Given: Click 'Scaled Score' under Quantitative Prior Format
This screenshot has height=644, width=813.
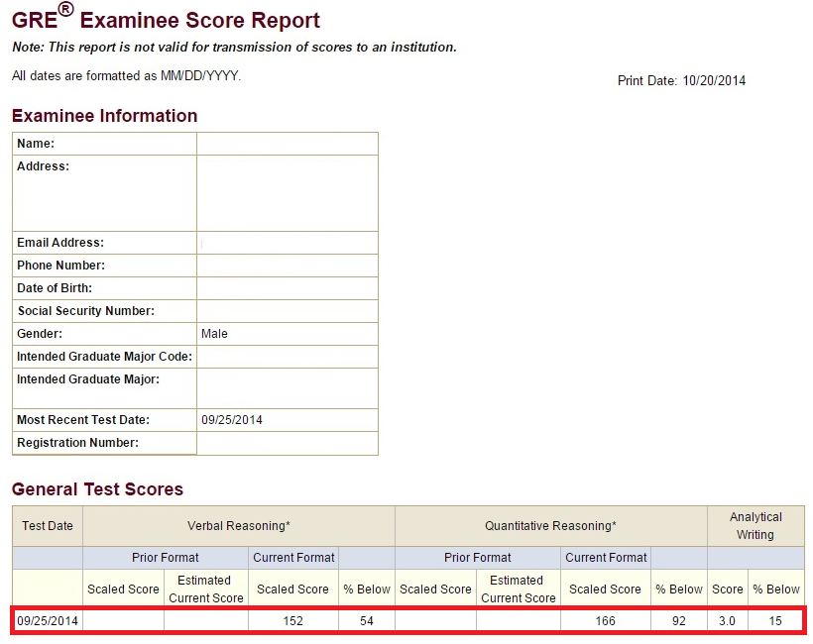Looking at the screenshot, I should [435, 590].
